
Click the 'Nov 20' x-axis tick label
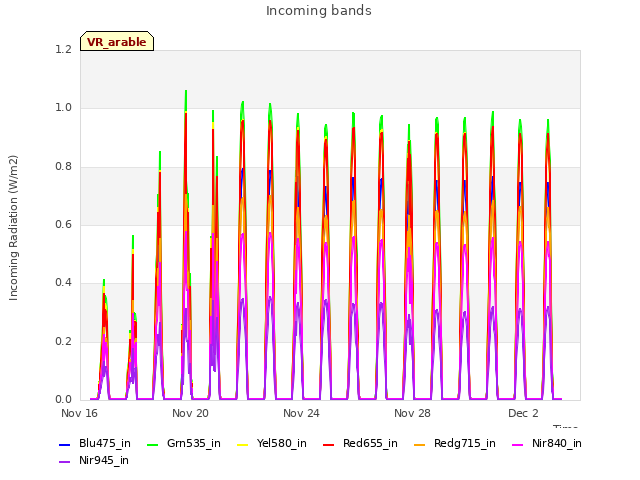click(190, 413)
